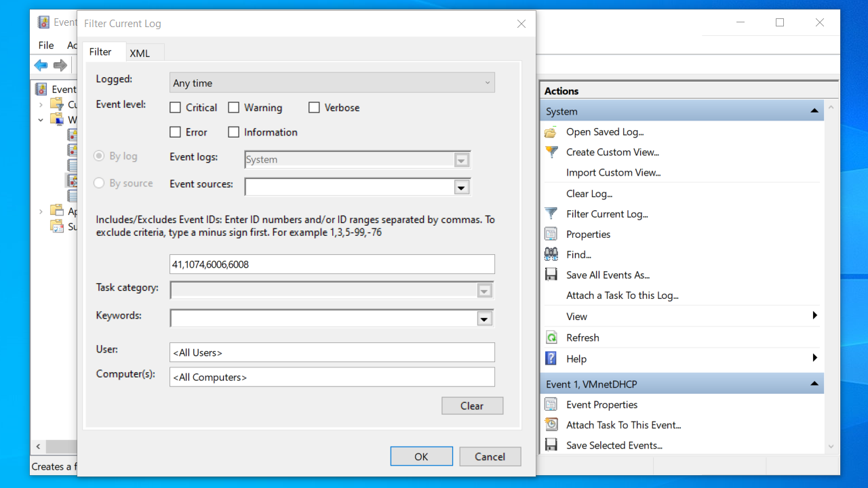868x488 pixels.
Task: Click the Create Custom View funnel icon
Action: point(551,152)
